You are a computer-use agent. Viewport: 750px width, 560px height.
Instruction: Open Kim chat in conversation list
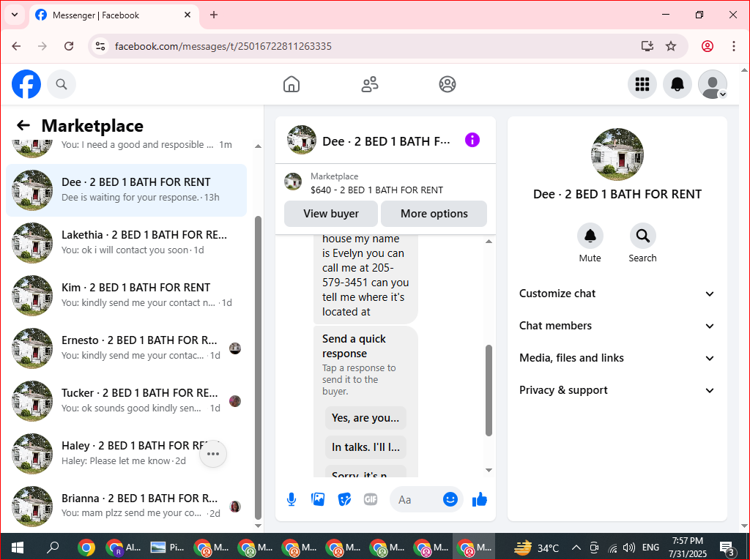pyautogui.click(x=127, y=296)
